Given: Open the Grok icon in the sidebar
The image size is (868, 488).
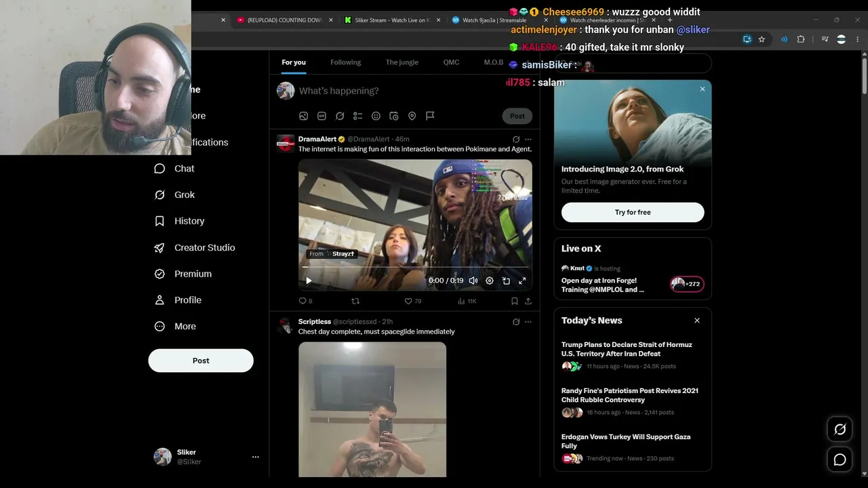Looking at the screenshot, I should pos(159,195).
